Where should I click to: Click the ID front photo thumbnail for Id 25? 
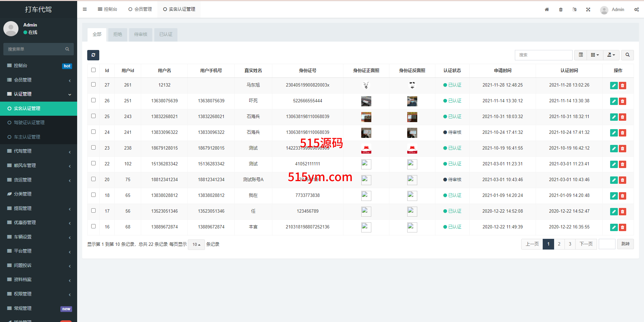click(x=366, y=117)
